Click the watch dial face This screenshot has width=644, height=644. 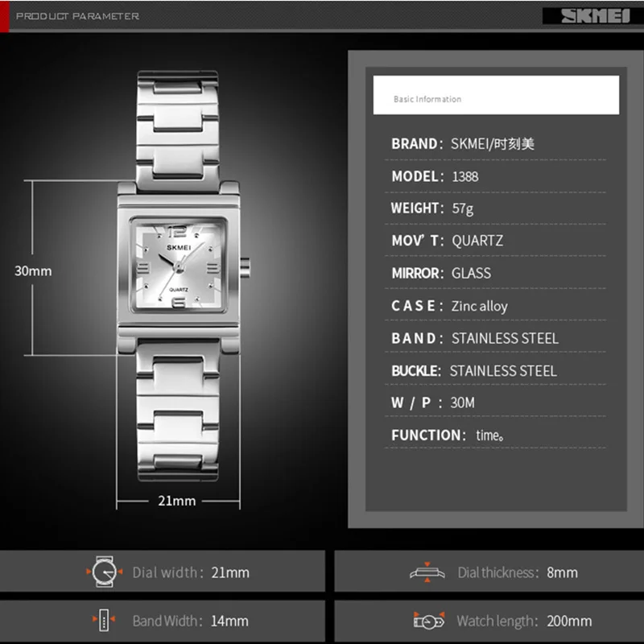(179, 266)
